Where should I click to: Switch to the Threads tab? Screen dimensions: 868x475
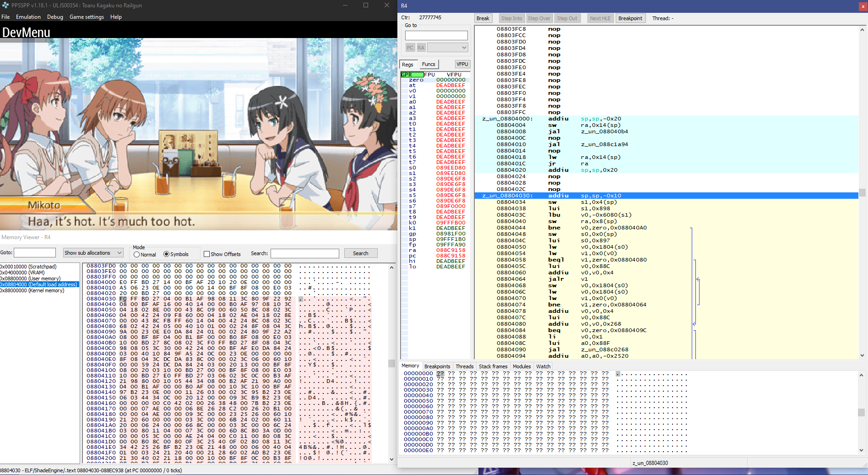[464, 366]
